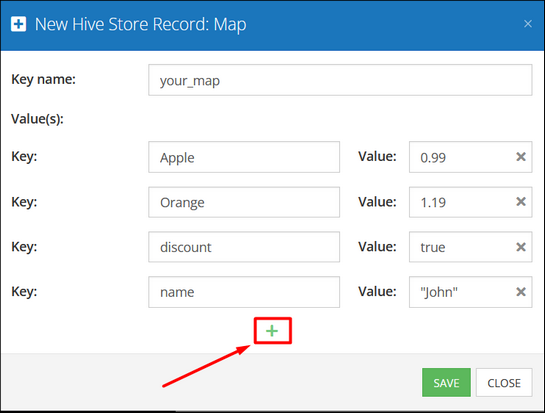Select the value field showing 0.99
545x413 pixels.
point(470,157)
